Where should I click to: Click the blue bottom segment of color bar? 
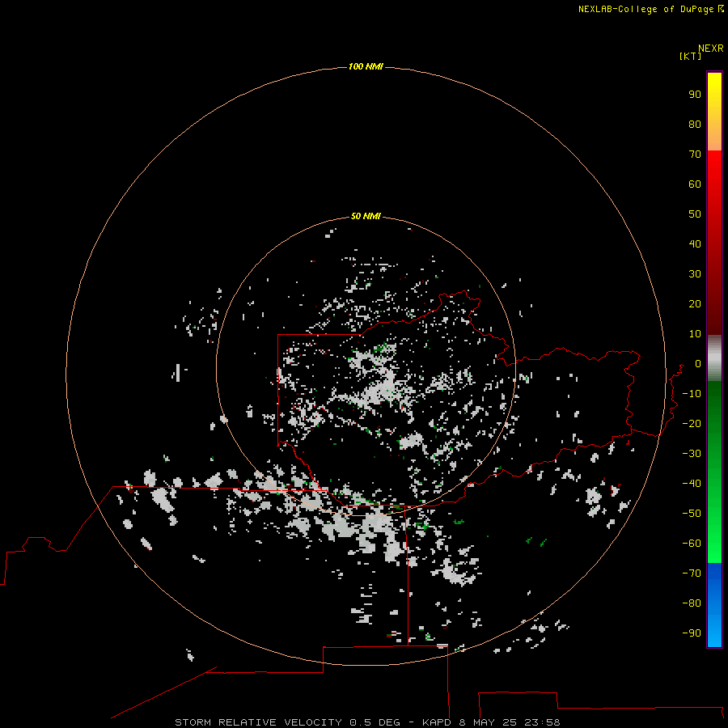coord(714,604)
